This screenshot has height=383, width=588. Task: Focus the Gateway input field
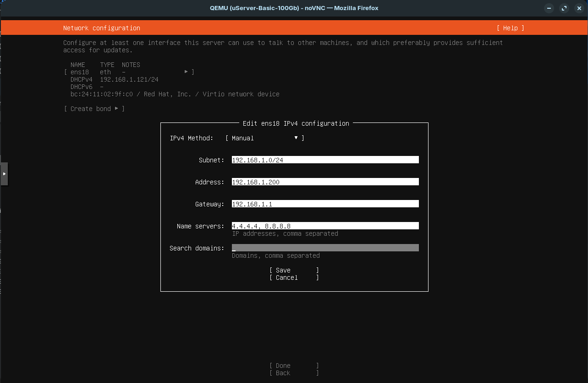point(325,204)
